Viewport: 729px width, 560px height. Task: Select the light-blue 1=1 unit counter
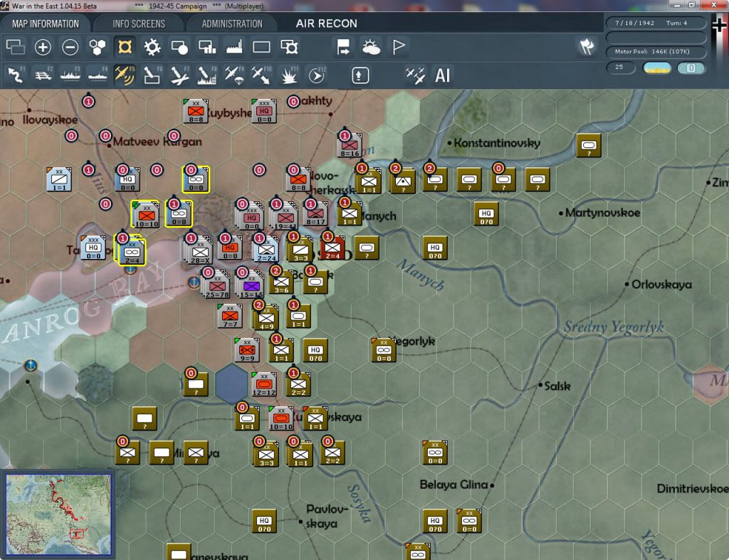tap(60, 179)
